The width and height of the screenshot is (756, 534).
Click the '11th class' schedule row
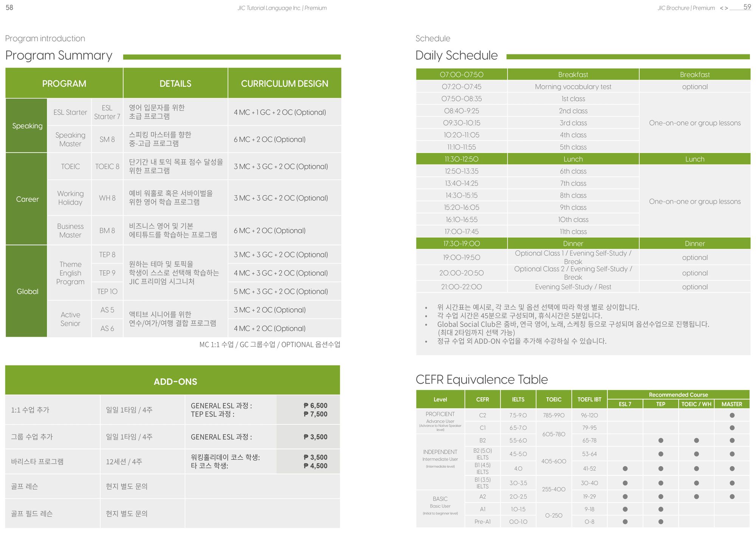coord(528,232)
